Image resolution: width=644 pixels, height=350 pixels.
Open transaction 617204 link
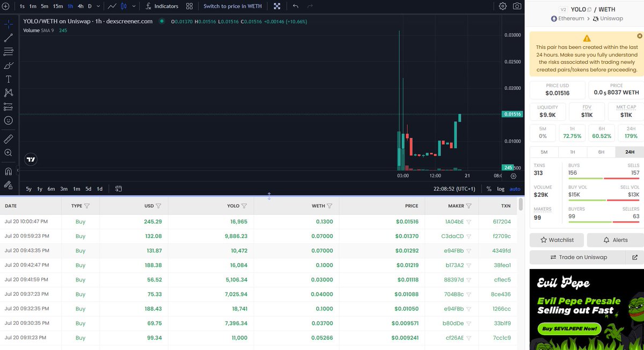pyautogui.click(x=501, y=221)
